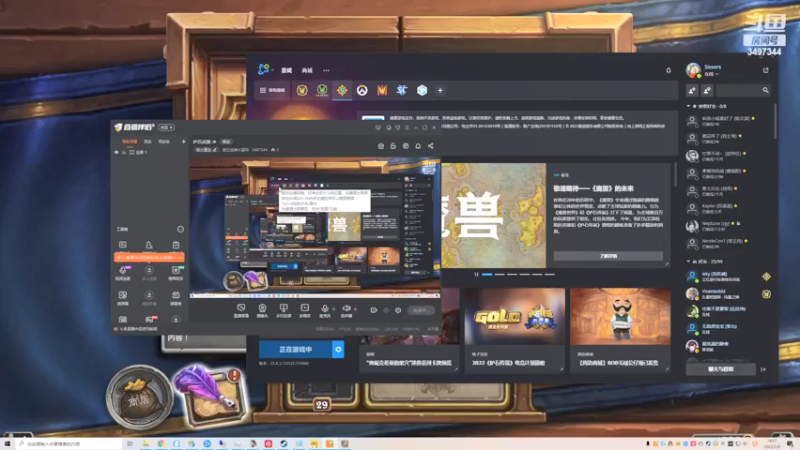The height and width of the screenshot is (450, 800).
Task: Open the Battle.net logo menu
Action: point(264,69)
